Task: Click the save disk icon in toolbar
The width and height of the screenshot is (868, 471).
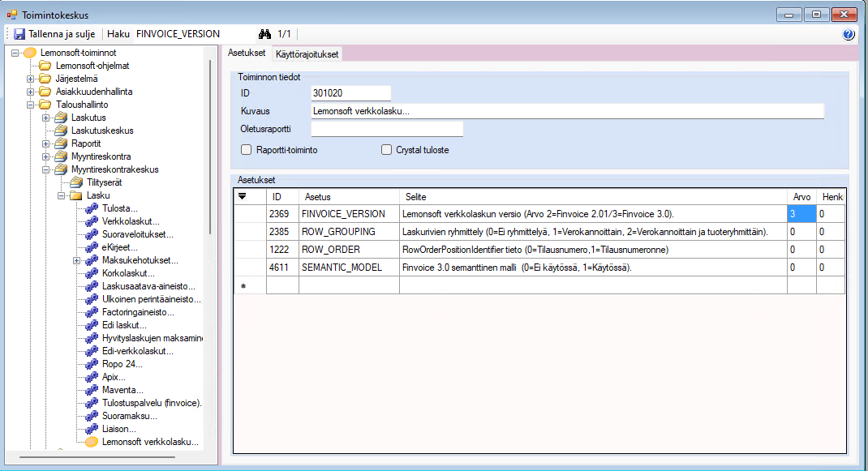Action: click(19, 34)
